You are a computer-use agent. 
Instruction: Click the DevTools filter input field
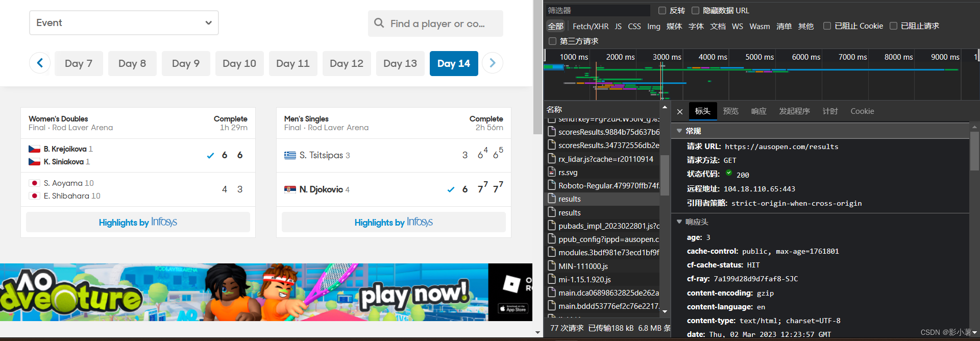598,11
